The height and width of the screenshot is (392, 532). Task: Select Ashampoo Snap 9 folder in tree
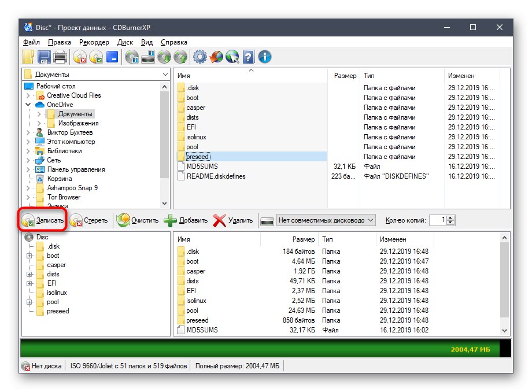tap(72, 188)
